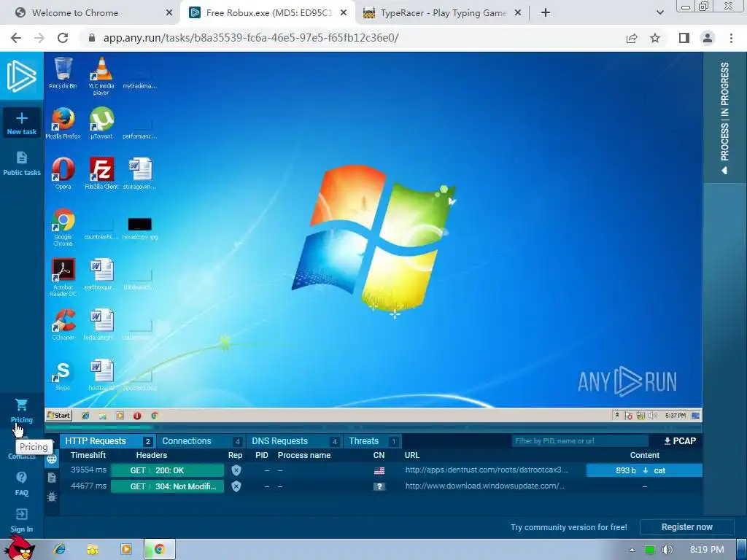Open media player in host taskbar
The height and width of the screenshot is (560, 747).
click(x=126, y=550)
